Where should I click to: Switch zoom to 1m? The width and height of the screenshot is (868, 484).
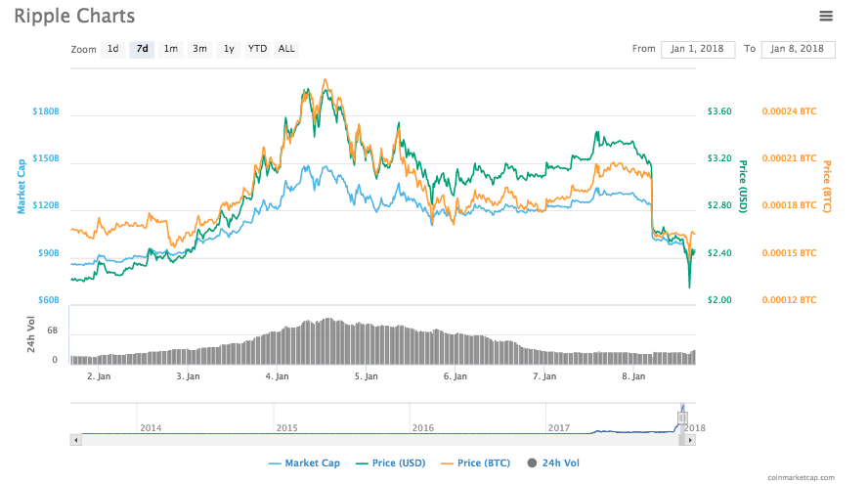pyautogui.click(x=171, y=49)
